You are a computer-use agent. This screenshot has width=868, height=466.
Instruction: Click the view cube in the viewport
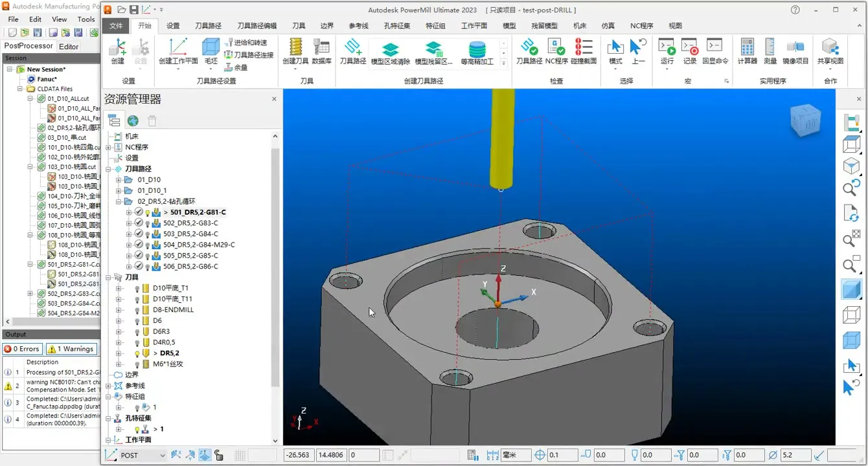tap(805, 121)
